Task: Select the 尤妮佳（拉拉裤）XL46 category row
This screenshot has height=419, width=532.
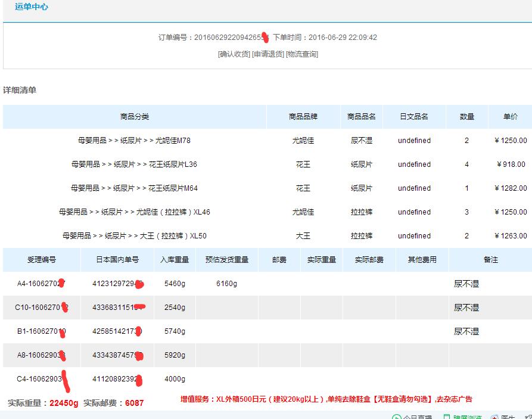Action: pyautogui.click(x=135, y=212)
